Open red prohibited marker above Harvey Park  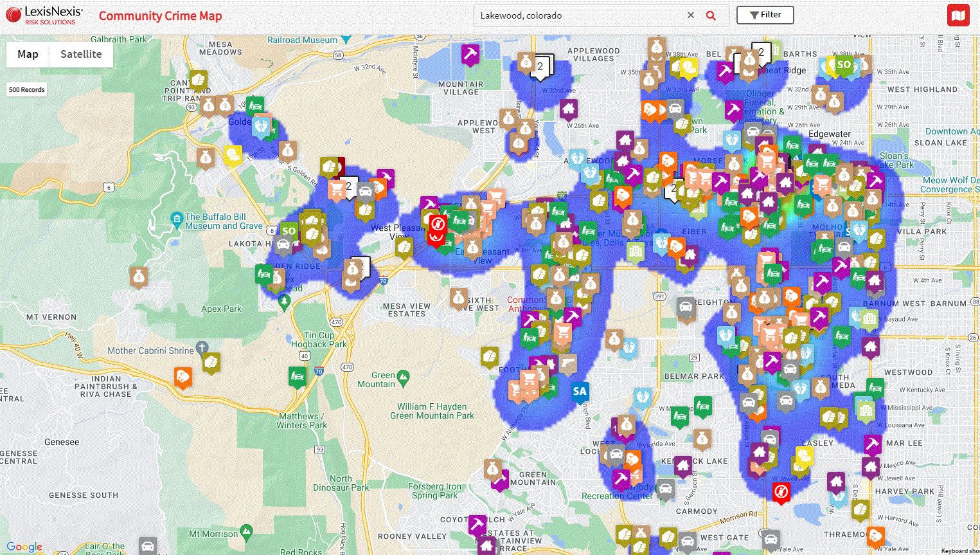[x=781, y=493]
